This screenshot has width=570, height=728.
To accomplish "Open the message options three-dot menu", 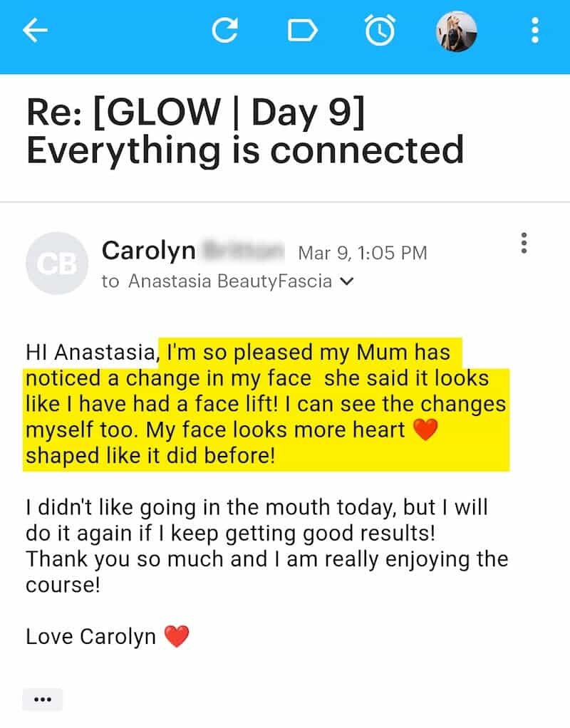I will pos(524,243).
